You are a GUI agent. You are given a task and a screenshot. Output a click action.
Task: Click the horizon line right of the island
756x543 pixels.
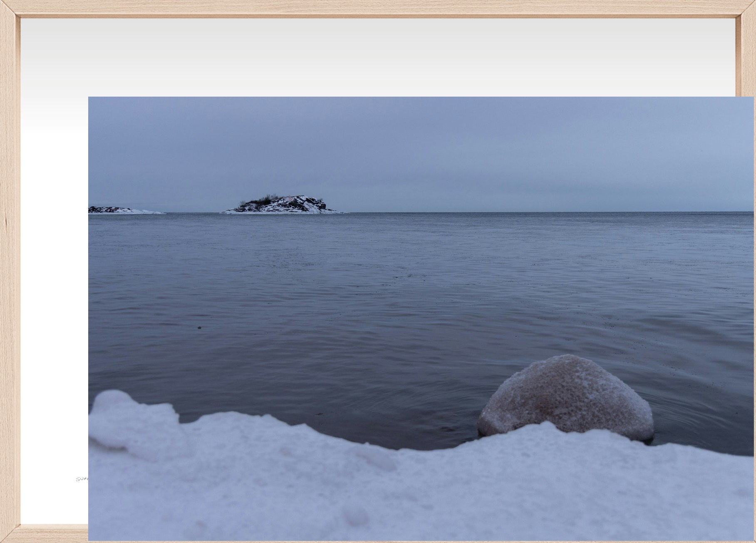click(x=541, y=212)
